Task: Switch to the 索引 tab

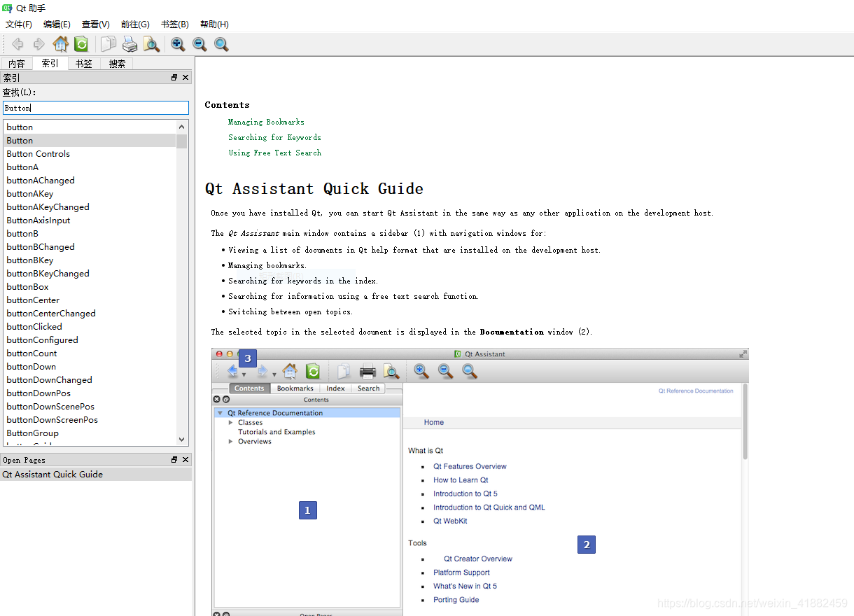Action: point(50,63)
